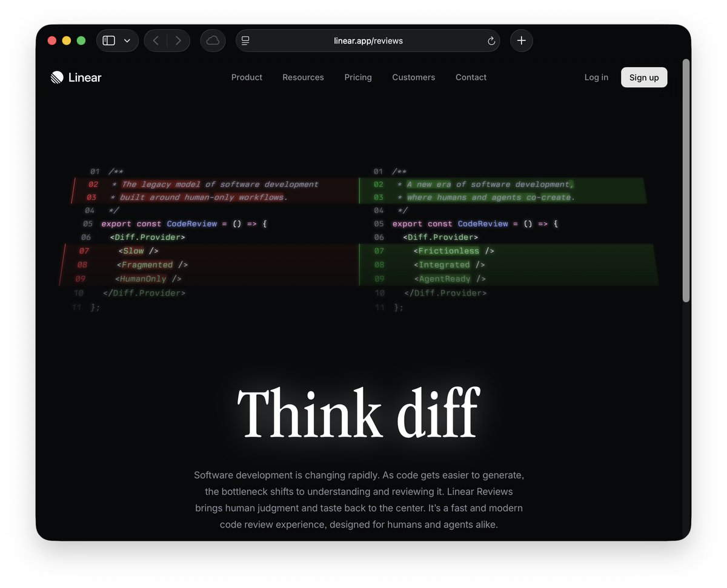The width and height of the screenshot is (727, 588).
Task: Maximize the window with green button
Action: pos(81,41)
